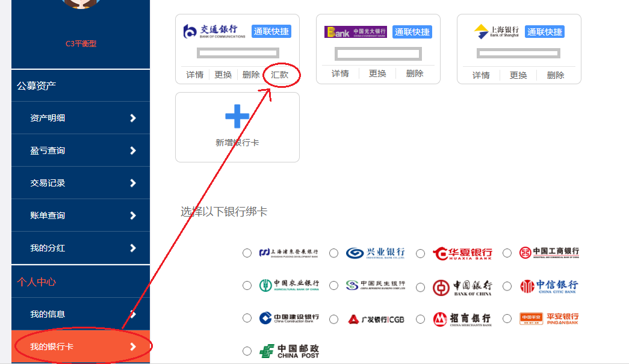Click the Bank of Communications logo

point(214,31)
